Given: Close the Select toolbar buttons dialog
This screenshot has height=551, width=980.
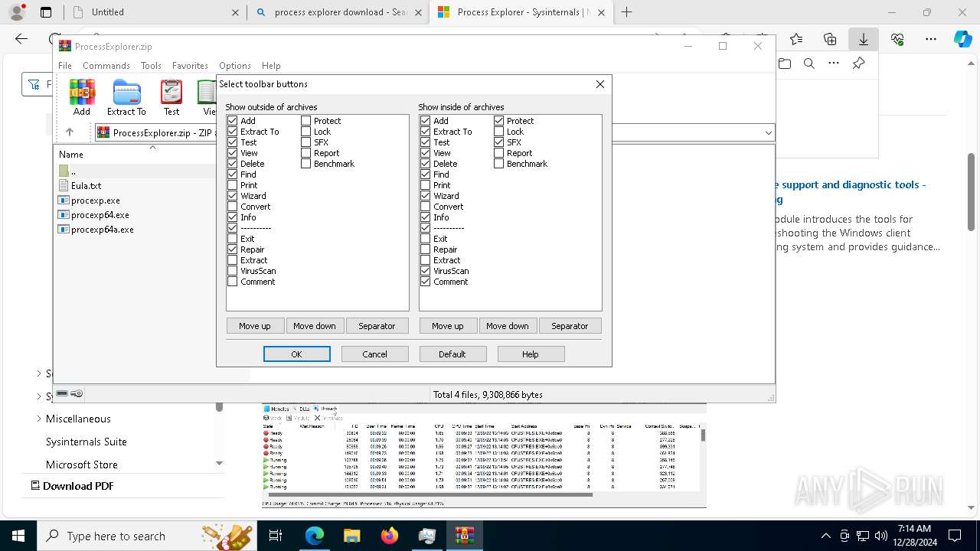Looking at the screenshot, I should 600,84.
